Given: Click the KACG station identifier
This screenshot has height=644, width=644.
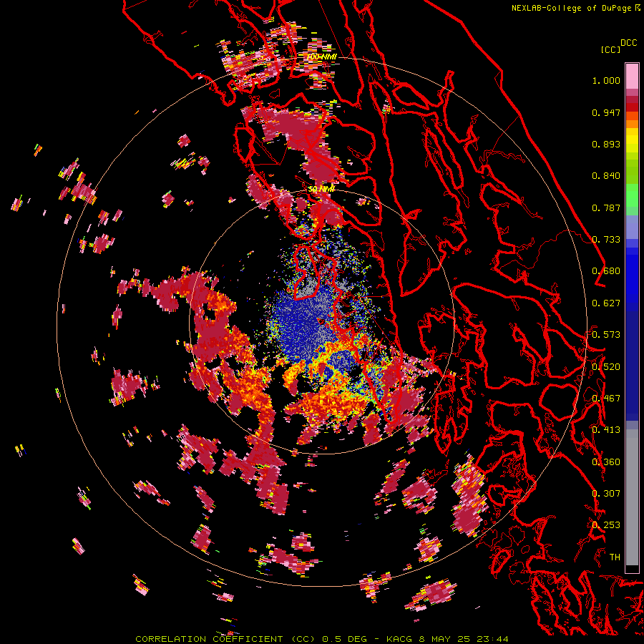Looking at the screenshot, I should pos(399,639).
